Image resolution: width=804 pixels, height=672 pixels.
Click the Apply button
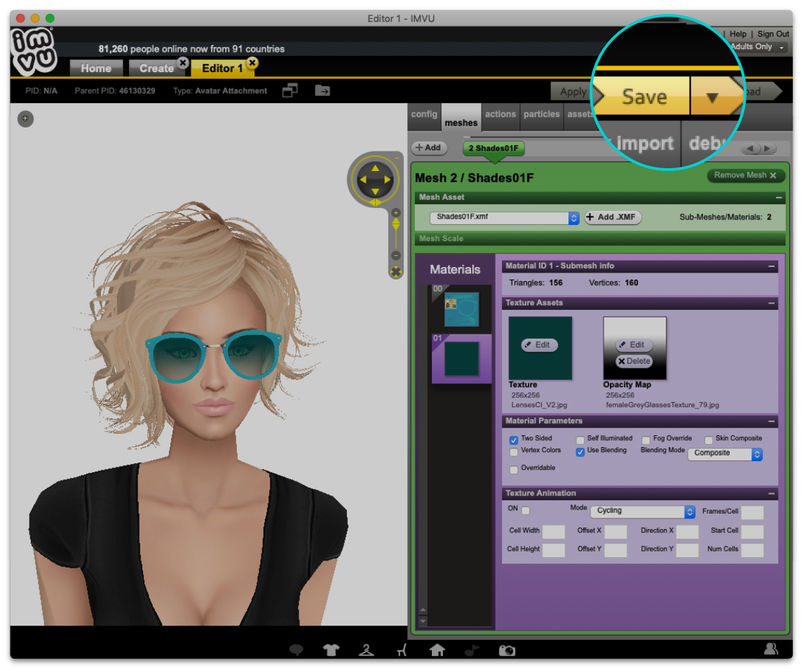click(x=572, y=92)
